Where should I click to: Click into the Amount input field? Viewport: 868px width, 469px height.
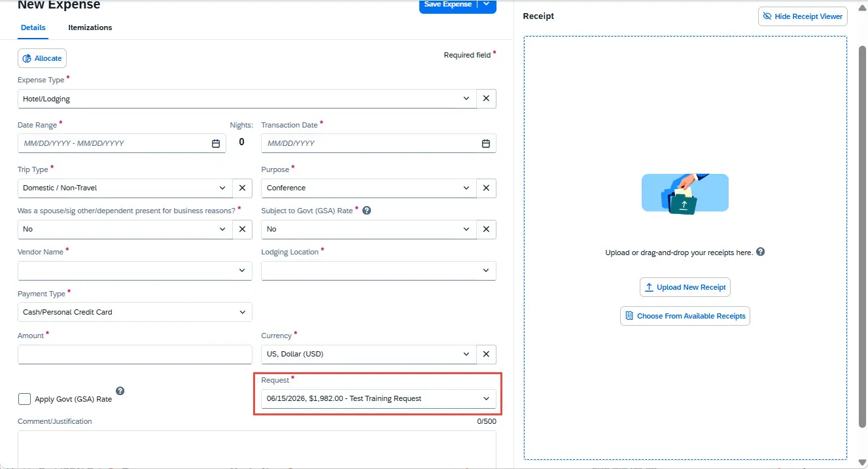tap(135, 354)
